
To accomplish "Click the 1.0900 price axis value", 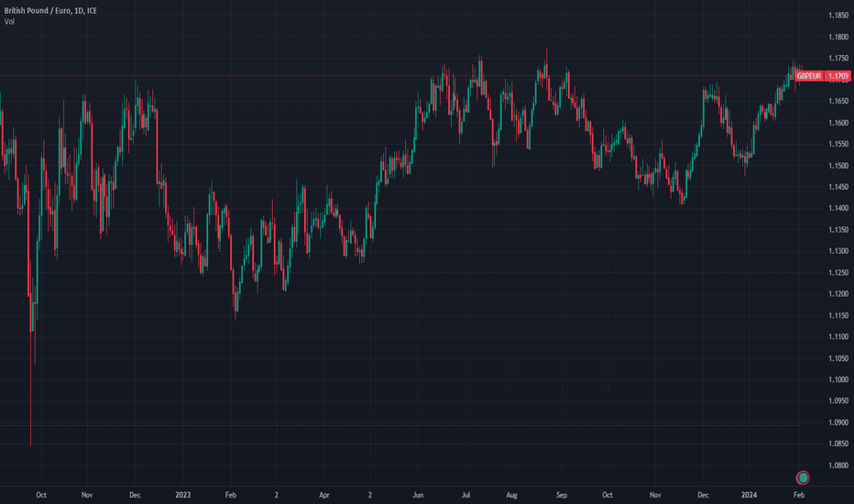I will (x=838, y=422).
